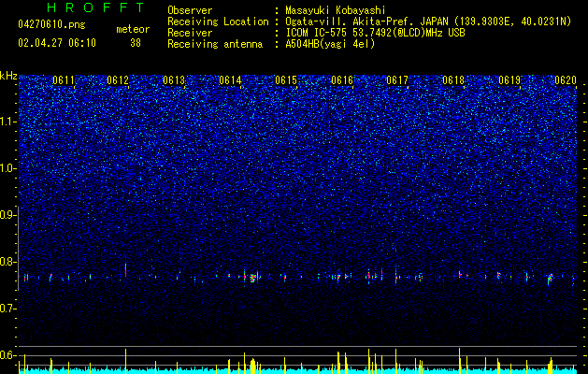Viewport: 588px width, 374px height.
Task: Click the Receiving antenna label
Action: [215, 44]
